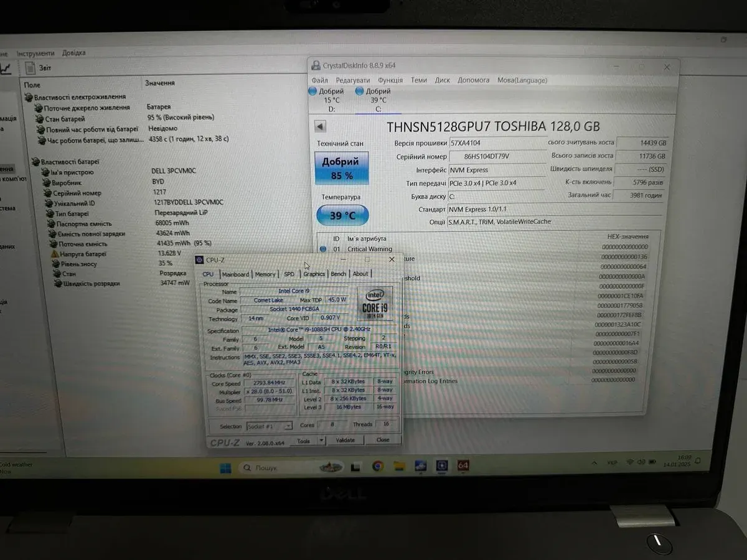This screenshot has height=560, width=747.
Task: Open the Tools dropdown arrow in CPU-Z
Action: (x=321, y=441)
